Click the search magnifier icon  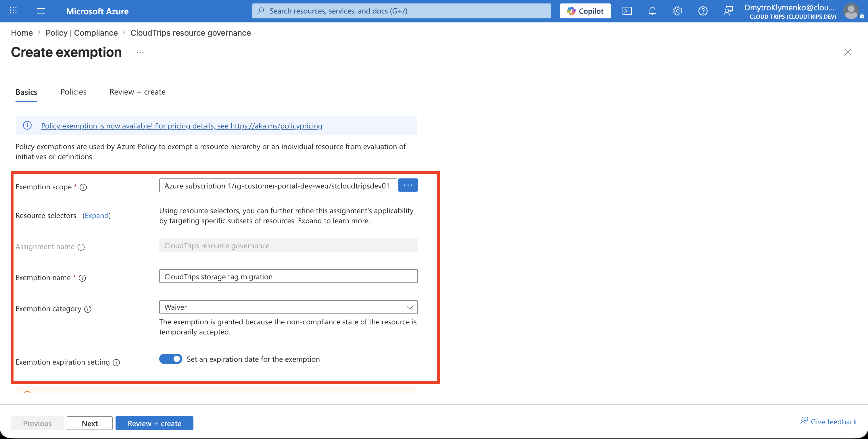tap(260, 11)
